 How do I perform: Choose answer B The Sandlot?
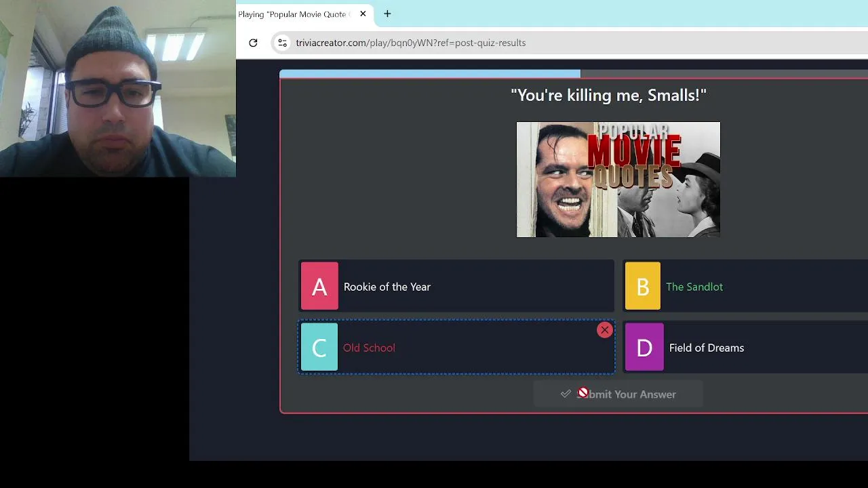click(x=745, y=286)
